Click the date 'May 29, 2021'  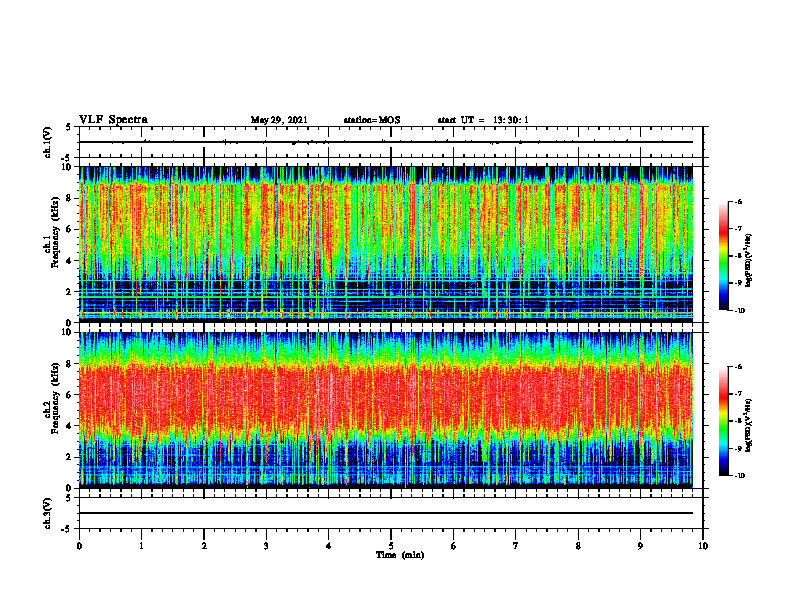click(279, 120)
